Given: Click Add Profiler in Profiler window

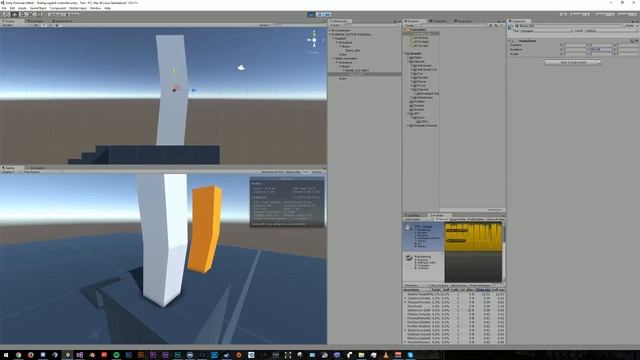Looking at the screenshot, I should click(412, 220).
